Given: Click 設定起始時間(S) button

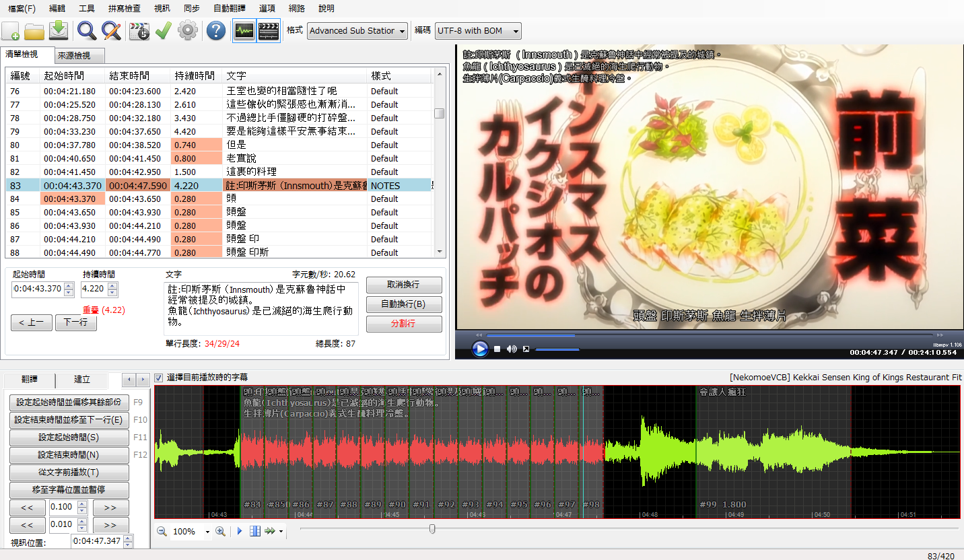Looking at the screenshot, I should 69,438.
